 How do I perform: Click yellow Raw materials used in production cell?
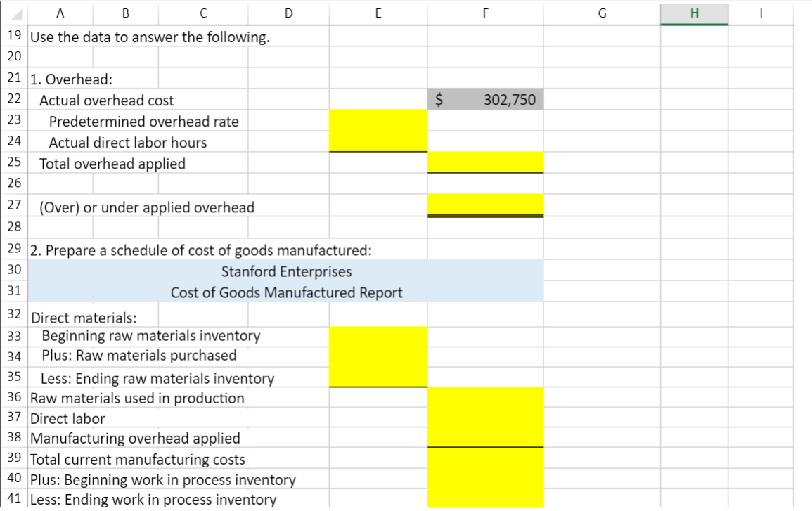tap(484, 398)
